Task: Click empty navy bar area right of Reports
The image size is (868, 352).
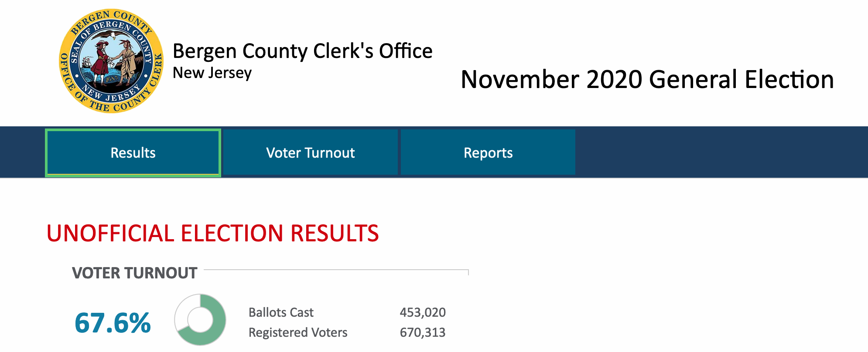Action: pos(720,152)
